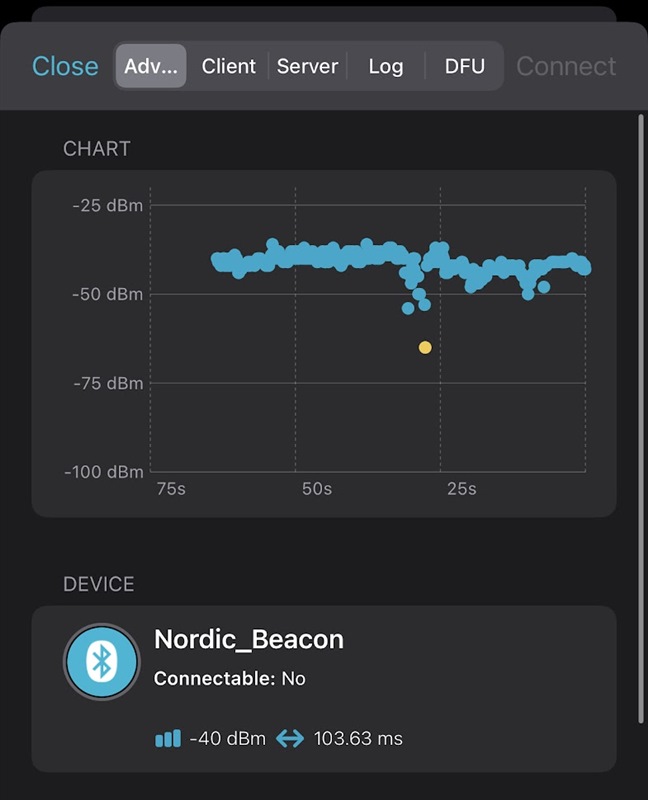Viewport: 648px width, 800px height.
Task: Close the device details sheet
Action: (65, 66)
